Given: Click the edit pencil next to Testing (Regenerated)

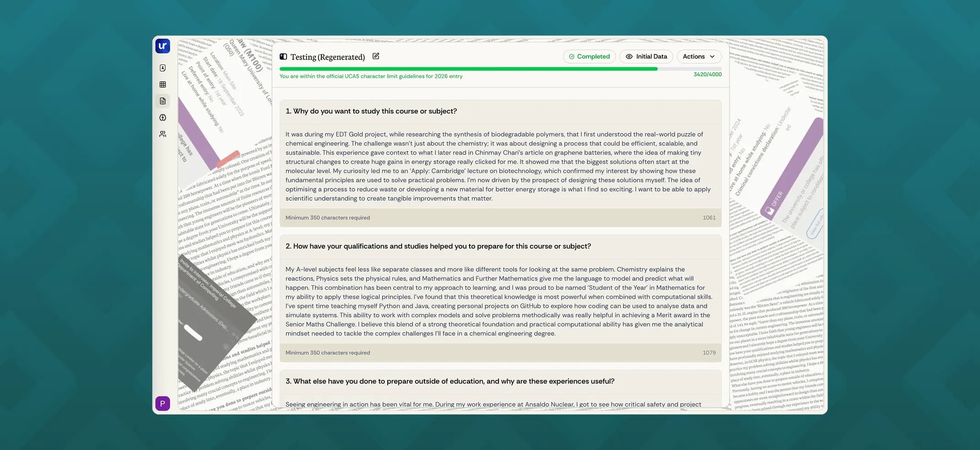Looking at the screenshot, I should point(376,56).
